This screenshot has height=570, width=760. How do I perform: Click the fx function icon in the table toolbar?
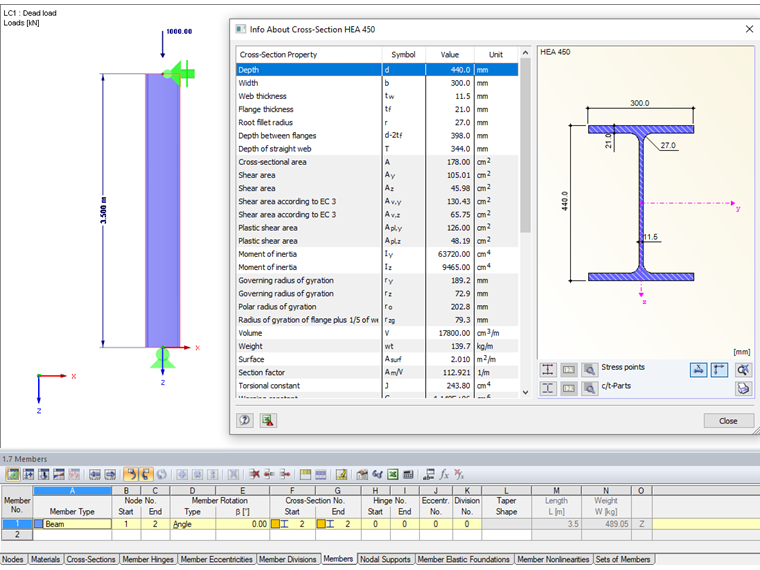pos(445,474)
